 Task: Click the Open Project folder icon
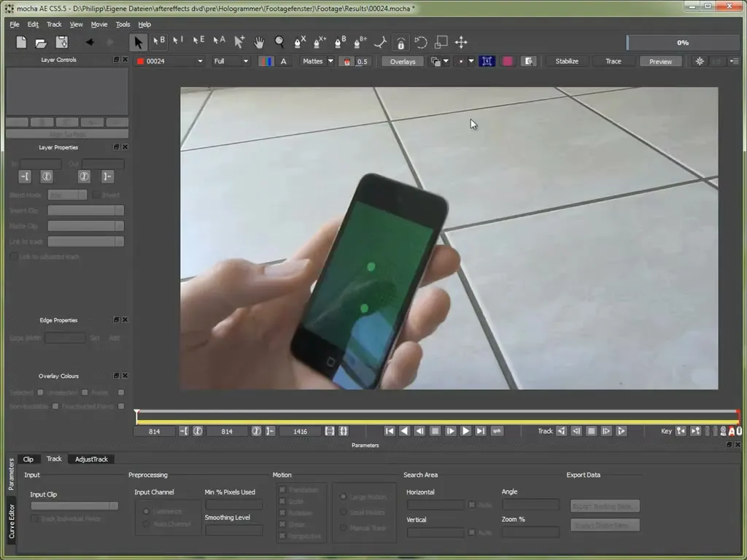(x=42, y=42)
